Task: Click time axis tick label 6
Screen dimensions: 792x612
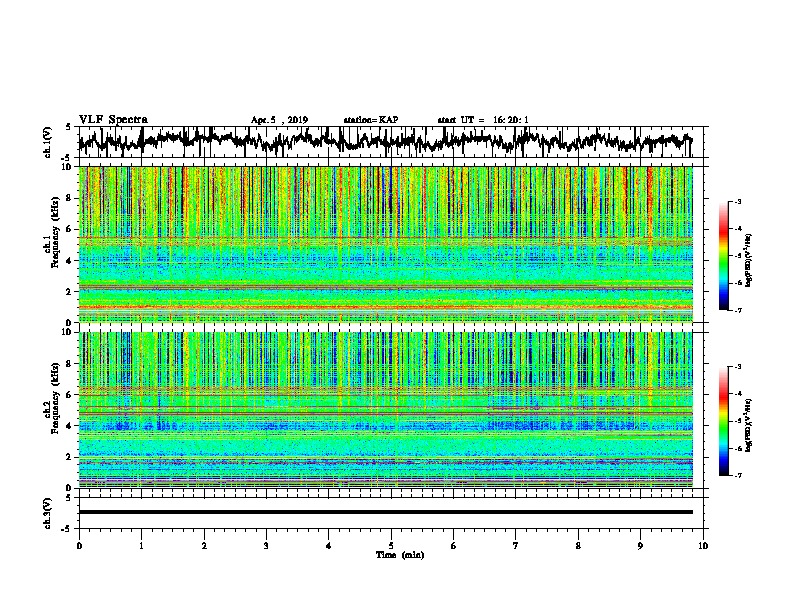Action: [454, 546]
